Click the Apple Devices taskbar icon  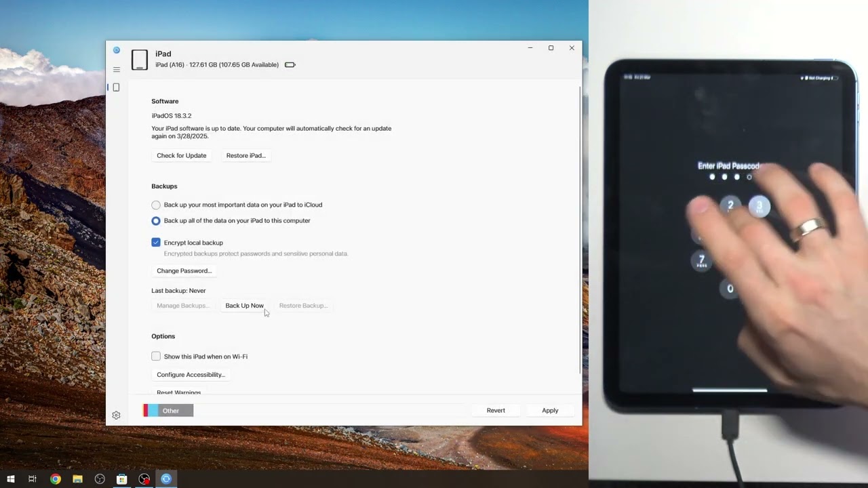click(166, 479)
